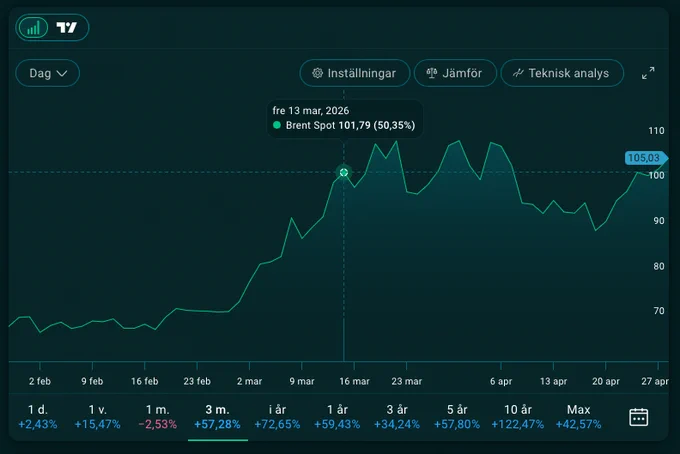Open the Dag interval dropdown
This screenshot has height=454, width=680.
pyautogui.click(x=48, y=73)
